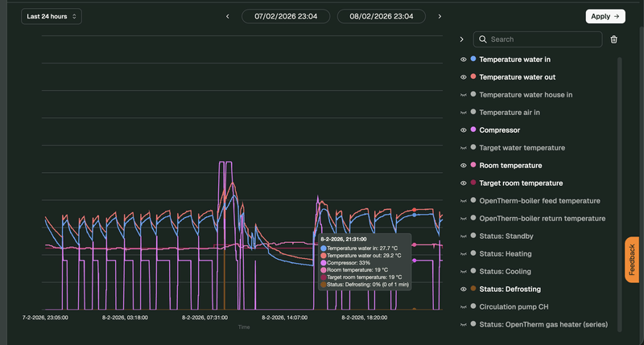Hide the Temperature water in series
Viewport: 644px width, 345px height.
point(463,60)
